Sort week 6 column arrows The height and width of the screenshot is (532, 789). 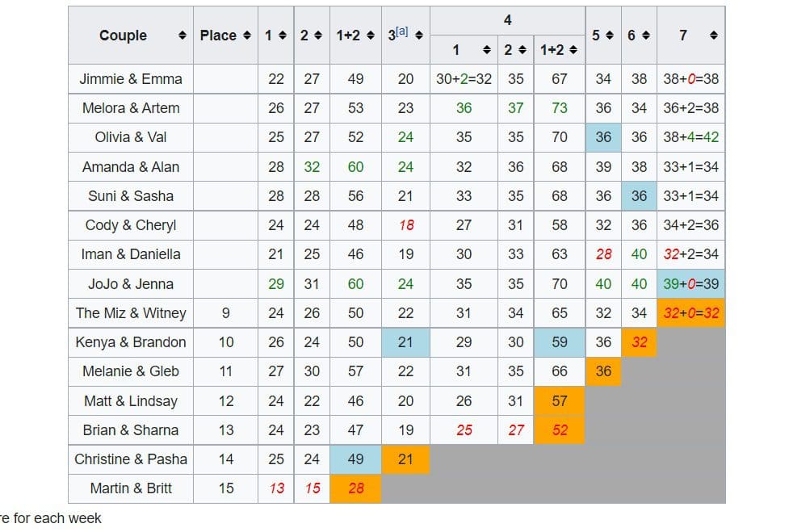(x=645, y=36)
